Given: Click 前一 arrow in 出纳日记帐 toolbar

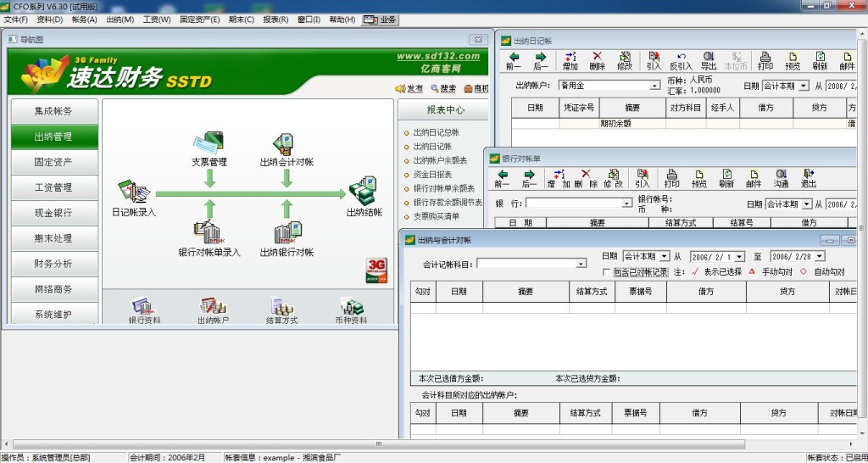Looking at the screenshot, I should pos(514,61).
